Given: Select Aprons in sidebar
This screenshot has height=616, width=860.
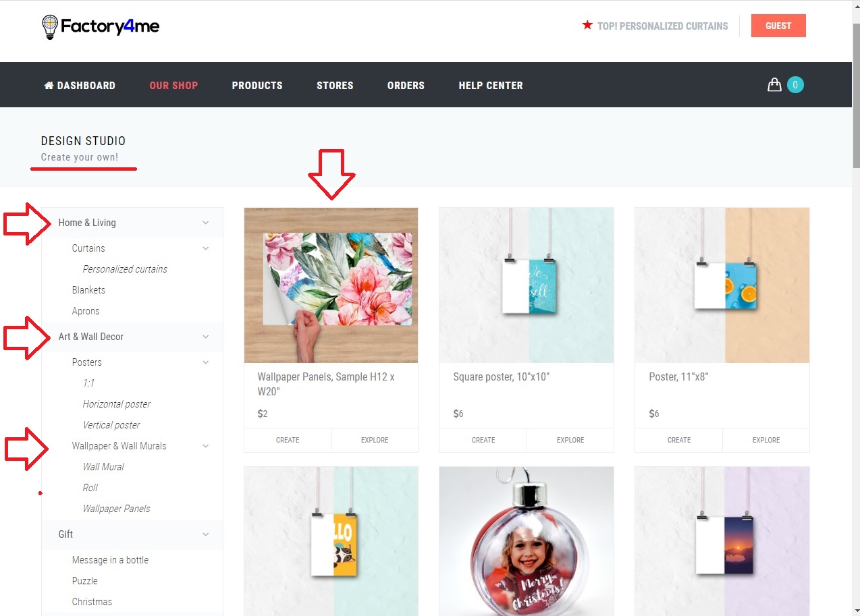Looking at the screenshot, I should point(86,311).
